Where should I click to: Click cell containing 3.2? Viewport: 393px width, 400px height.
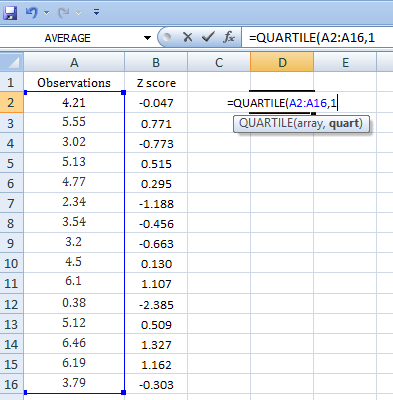pyautogui.click(x=74, y=243)
